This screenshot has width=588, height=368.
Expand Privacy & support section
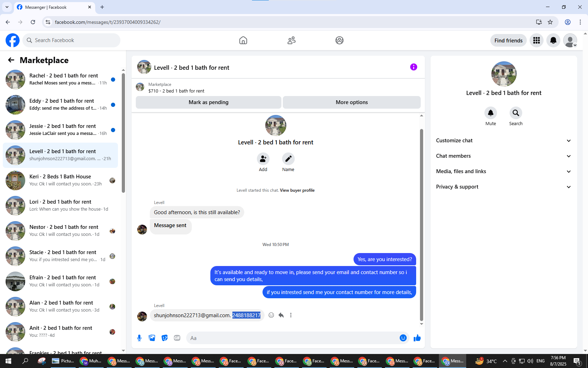click(x=504, y=187)
